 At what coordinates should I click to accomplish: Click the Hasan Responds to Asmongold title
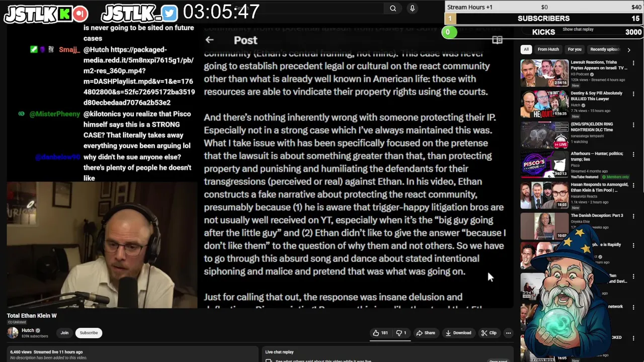600,188
